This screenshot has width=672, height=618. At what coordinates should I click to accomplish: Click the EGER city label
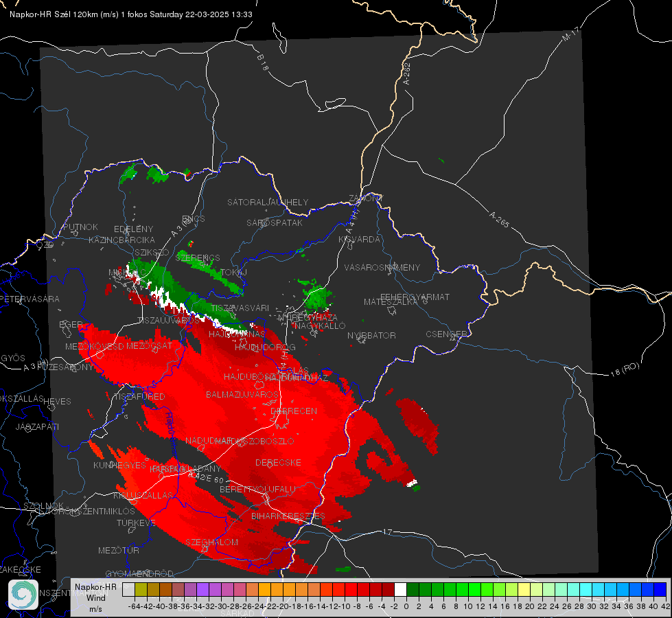(71, 325)
